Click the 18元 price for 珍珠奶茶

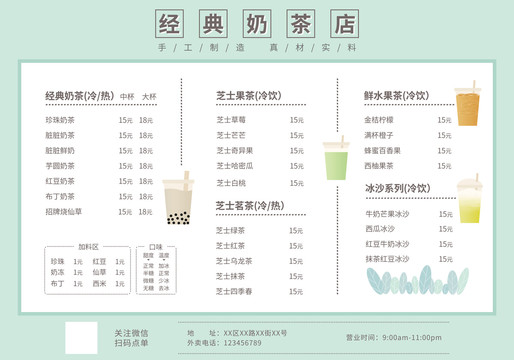(x=146, y=120)
